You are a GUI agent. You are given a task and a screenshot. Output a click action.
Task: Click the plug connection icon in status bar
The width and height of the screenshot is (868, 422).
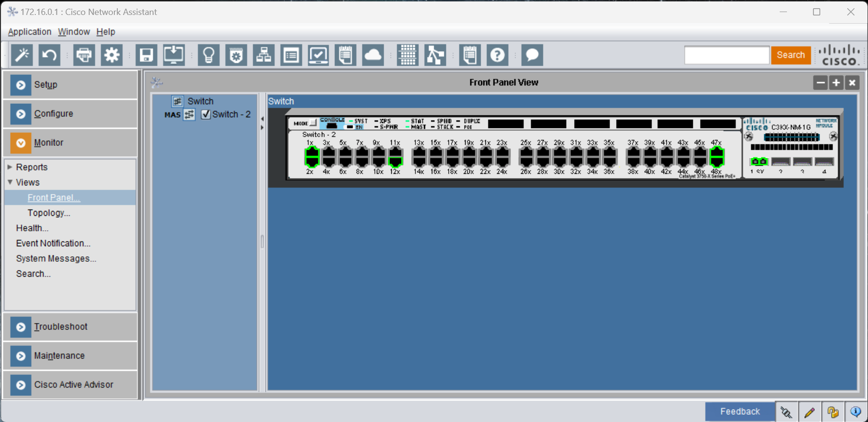coord(786,412)
